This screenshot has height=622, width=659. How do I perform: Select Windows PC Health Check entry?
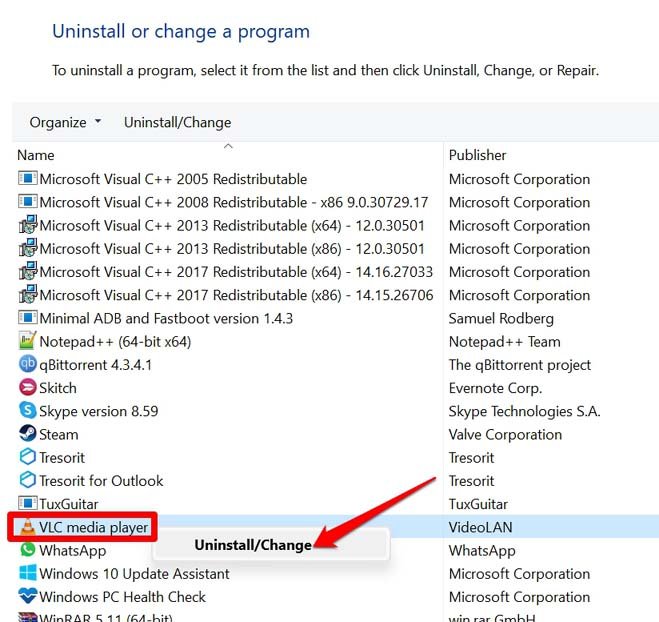coord(123,597)
